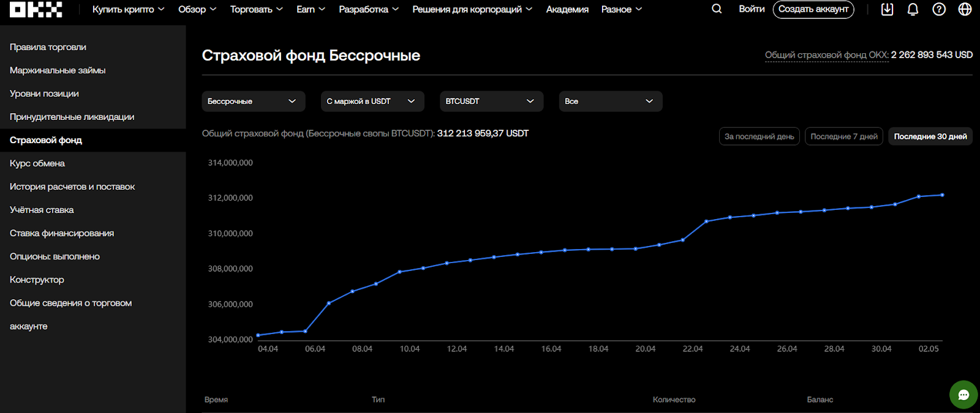
Task: Open the Академия page
Action: 567,9
